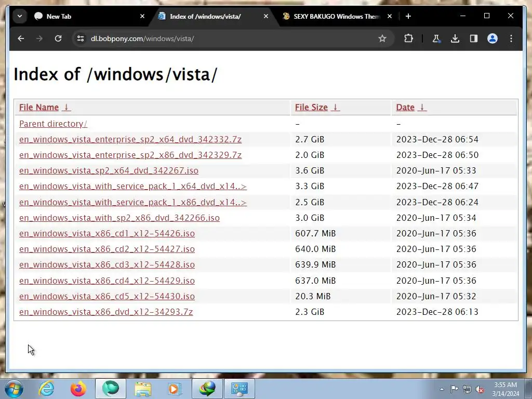532x399 pixels.
Task: Sort by File Size column
Action: coord(311,107)
